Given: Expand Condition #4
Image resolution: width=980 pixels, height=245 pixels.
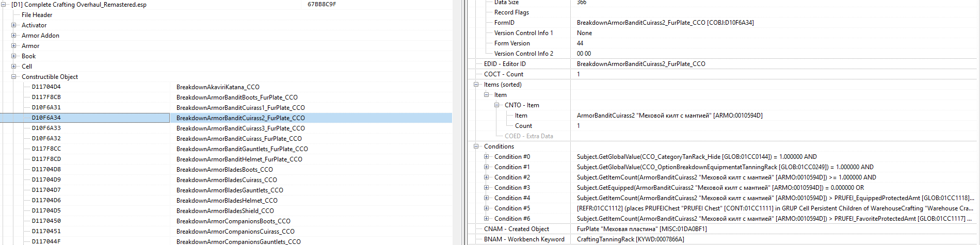Looking at the screenshot, I should pyautogui.click(x=487, y=198).
